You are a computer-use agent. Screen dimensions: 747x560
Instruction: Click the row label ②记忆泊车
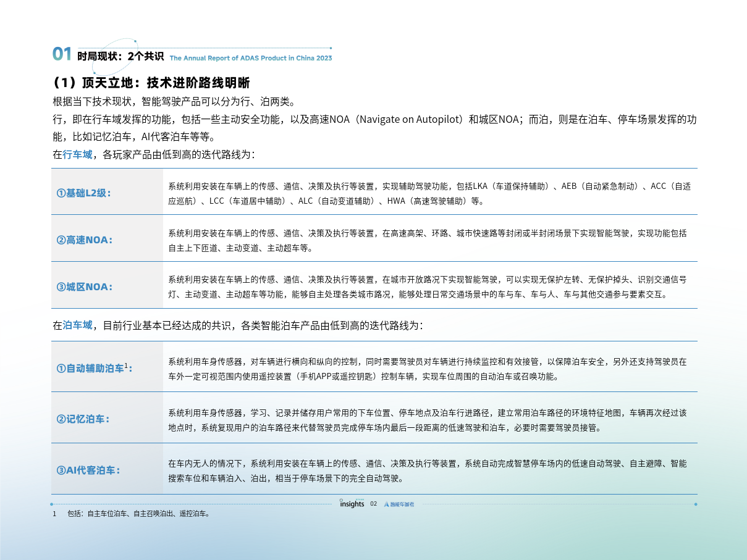click(83, 419)
